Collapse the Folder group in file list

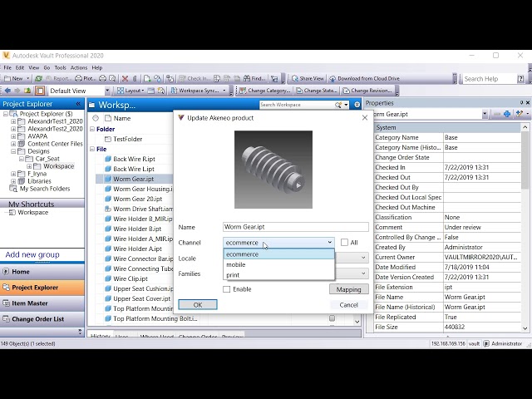point(92,129)
